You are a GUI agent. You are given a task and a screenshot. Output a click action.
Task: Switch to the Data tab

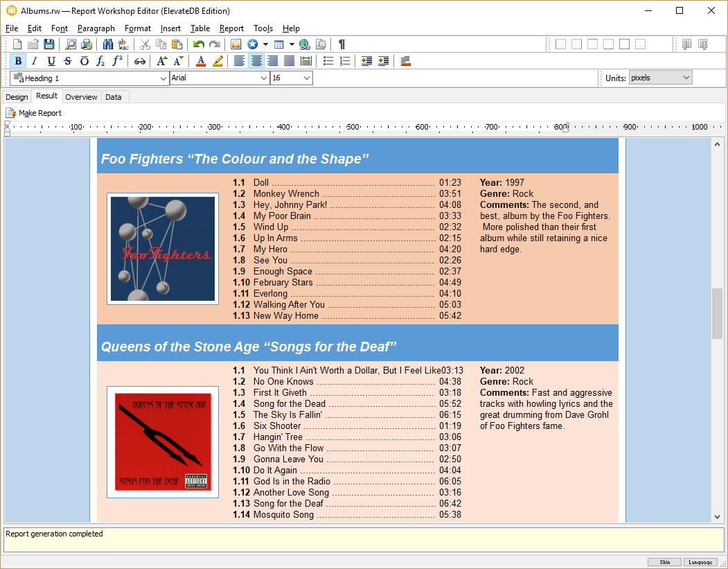[x=114, y=97]
